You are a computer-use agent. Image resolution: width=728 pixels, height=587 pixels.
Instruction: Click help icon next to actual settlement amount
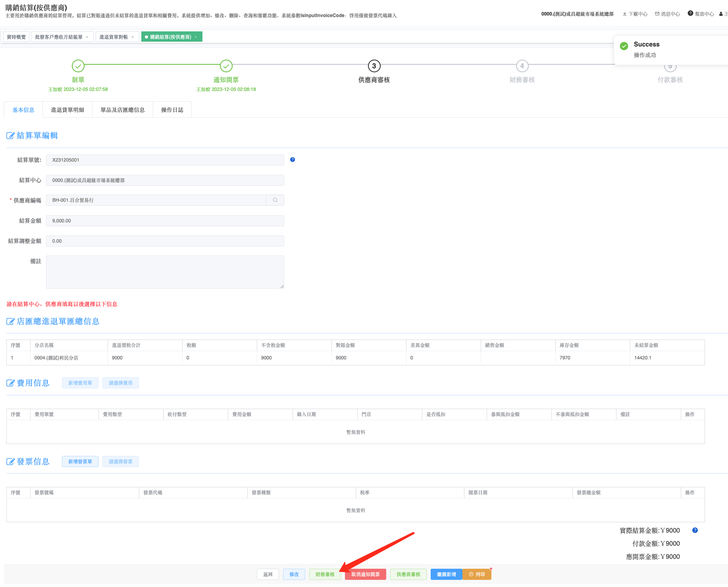(x=695, y=530)
